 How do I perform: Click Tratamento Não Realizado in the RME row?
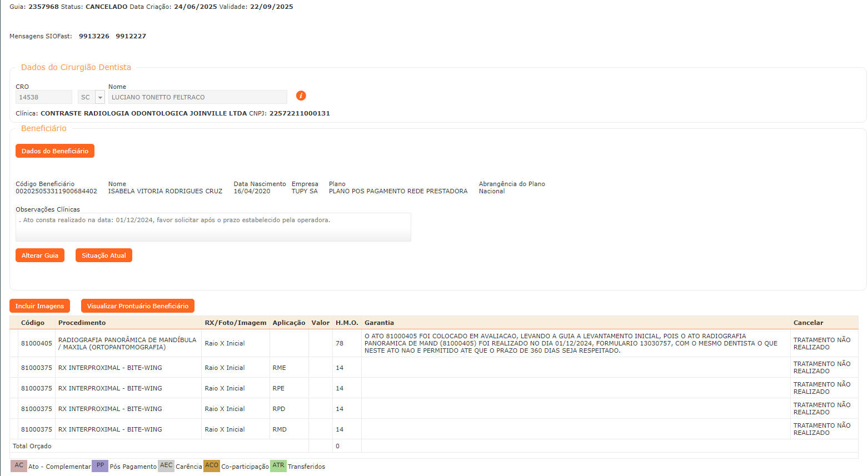coord(822,367)
